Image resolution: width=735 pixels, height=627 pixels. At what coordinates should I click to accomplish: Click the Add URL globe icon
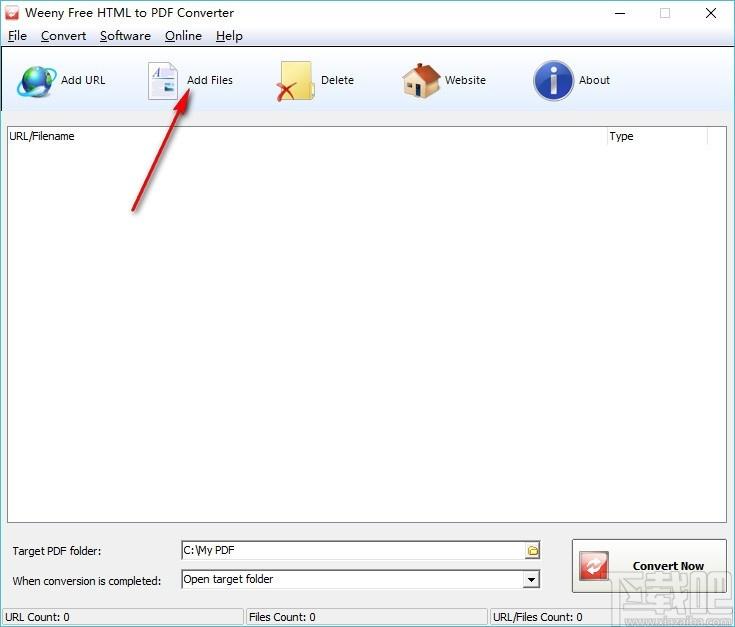pos(37,82)
